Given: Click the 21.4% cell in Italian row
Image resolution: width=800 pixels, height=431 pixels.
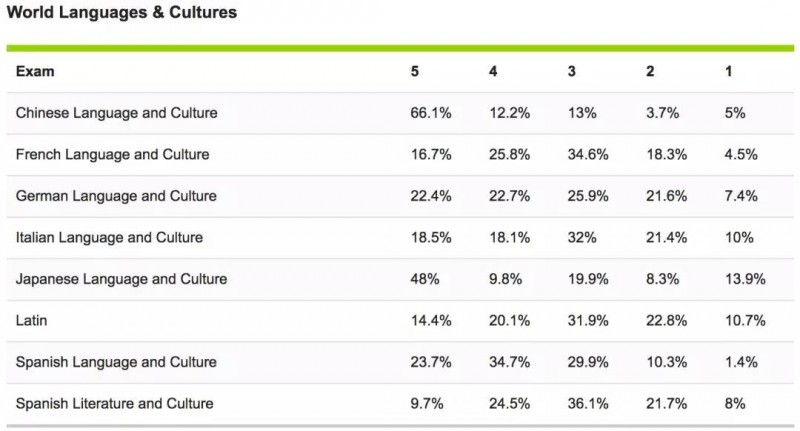Looking at the screenshot, I should 667,237.
